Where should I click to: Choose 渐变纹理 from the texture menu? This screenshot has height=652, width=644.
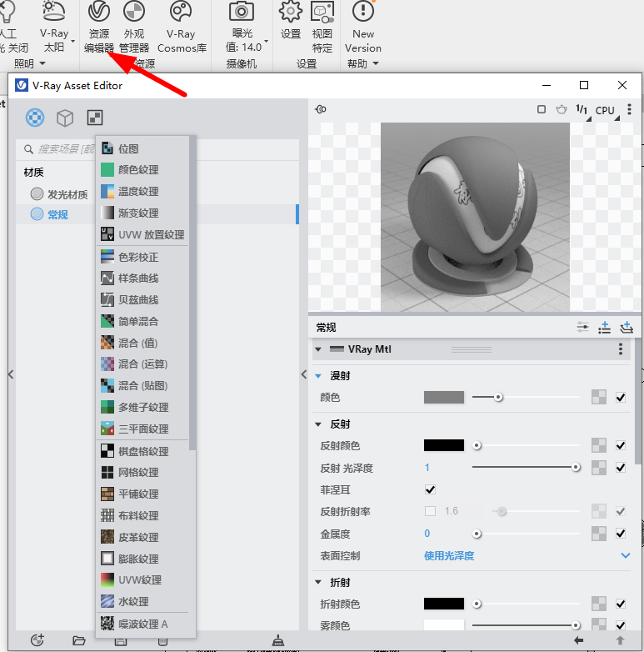142,213
